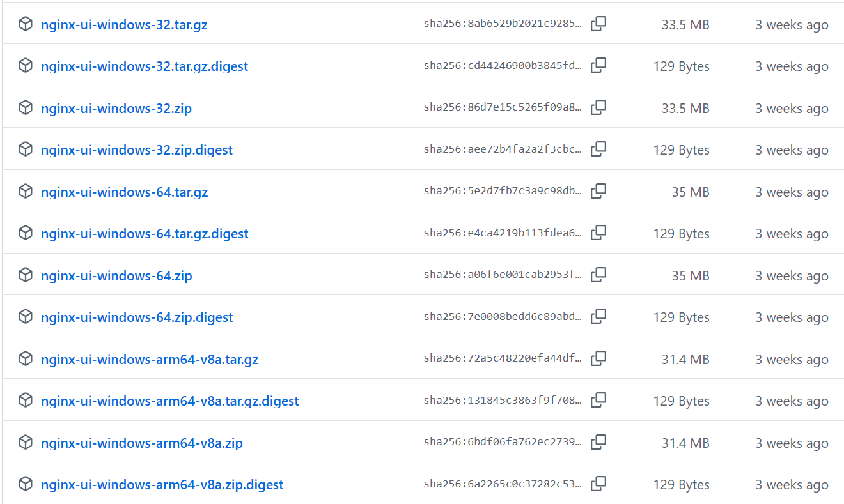Image resolution: width=844 pixels, height=504 pixels.
Task: Select hash text sha256:8ab6529b2021c9285
Action: (x=503, y=24)
